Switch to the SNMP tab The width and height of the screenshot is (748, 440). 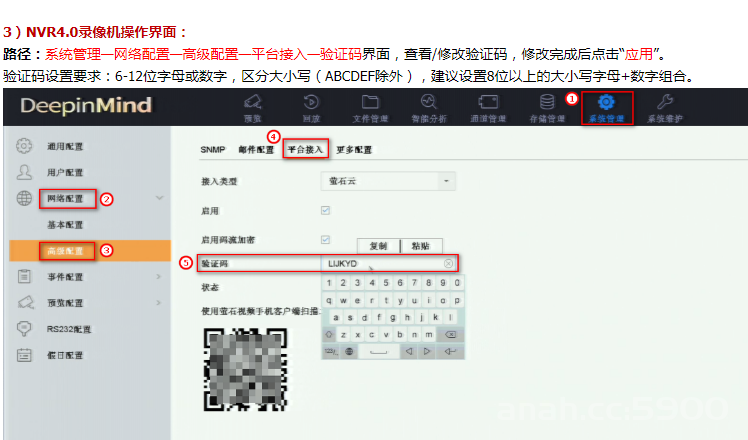(212, 150)
